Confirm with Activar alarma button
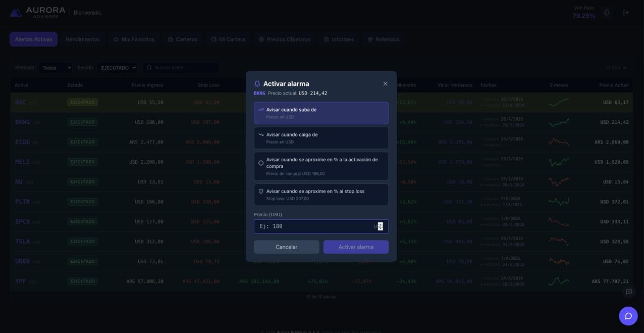This screenshot has height=333, width=644. (x=356, y=247)
